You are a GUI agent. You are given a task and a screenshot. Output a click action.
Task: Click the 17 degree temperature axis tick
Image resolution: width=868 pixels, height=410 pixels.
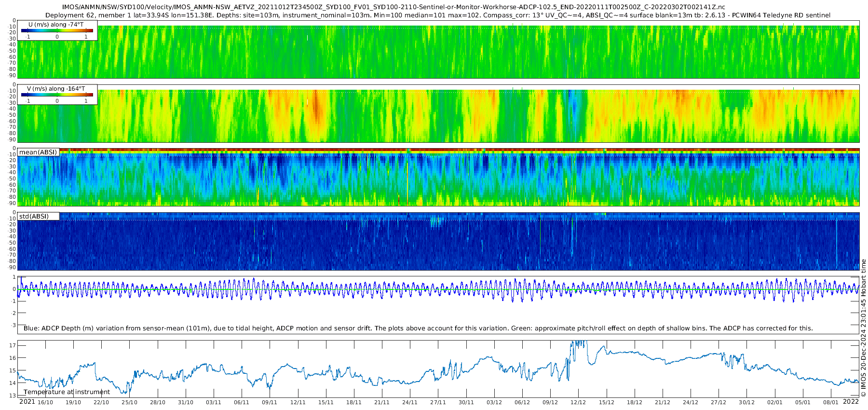click(13, 345)
